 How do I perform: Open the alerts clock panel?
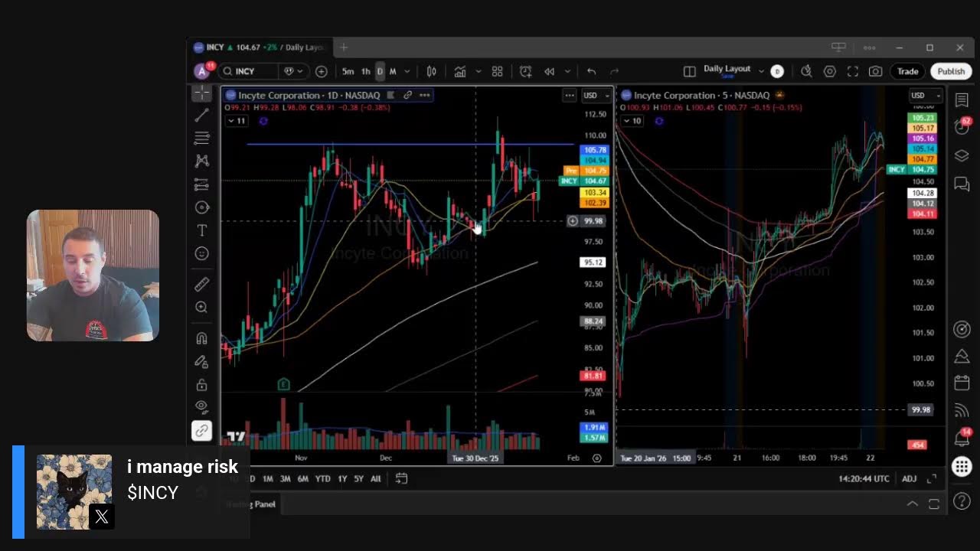[962, 127]
